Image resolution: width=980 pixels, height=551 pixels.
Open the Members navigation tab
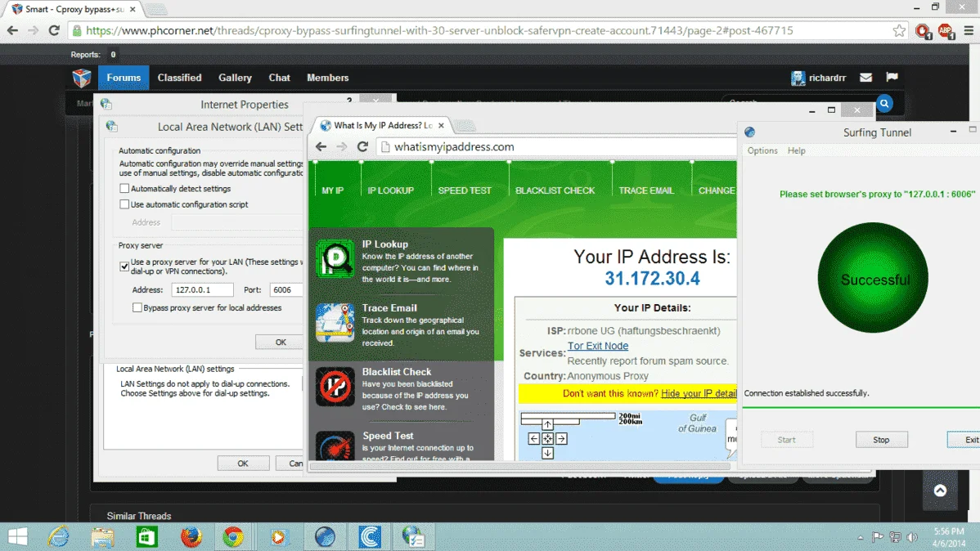(x=327, y=78)
